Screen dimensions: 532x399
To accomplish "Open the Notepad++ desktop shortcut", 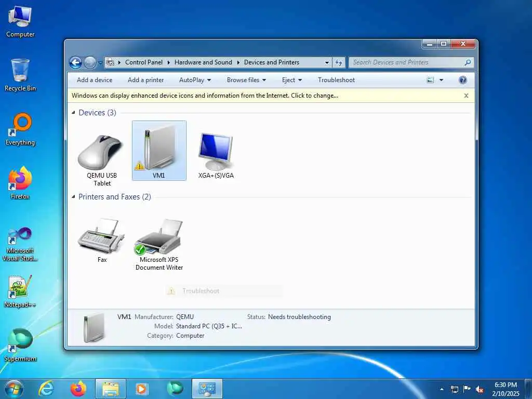I will [20, 291].
